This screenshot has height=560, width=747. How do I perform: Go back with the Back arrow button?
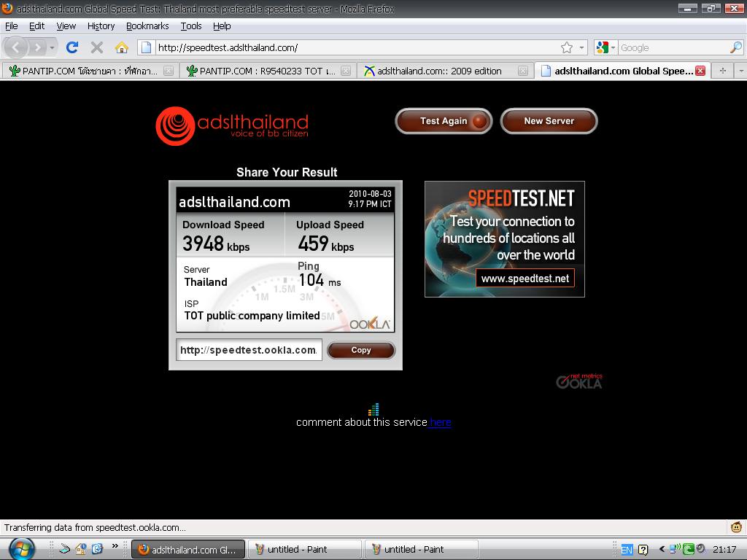[16, 47]
